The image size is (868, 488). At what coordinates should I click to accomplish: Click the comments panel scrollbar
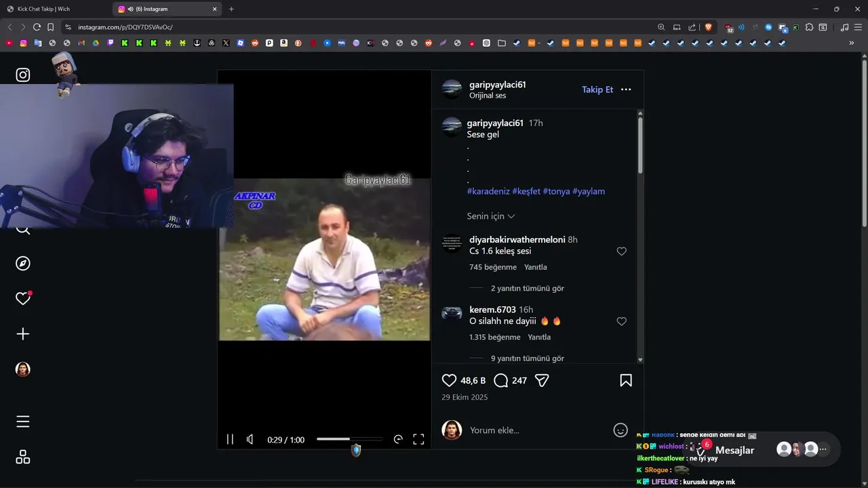[x=639, y=146]
